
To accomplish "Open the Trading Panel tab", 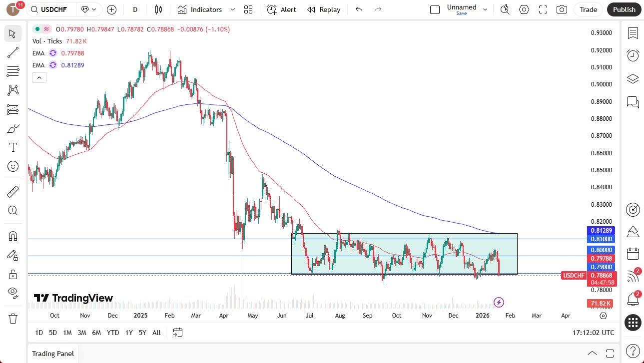I will click(52, 354).
